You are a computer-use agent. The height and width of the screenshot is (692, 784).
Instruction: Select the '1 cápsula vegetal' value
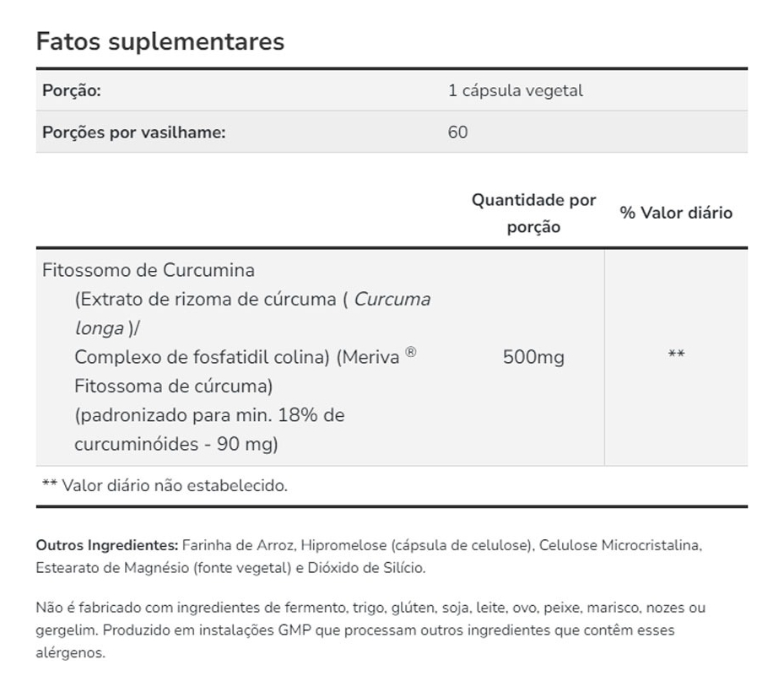515,90
